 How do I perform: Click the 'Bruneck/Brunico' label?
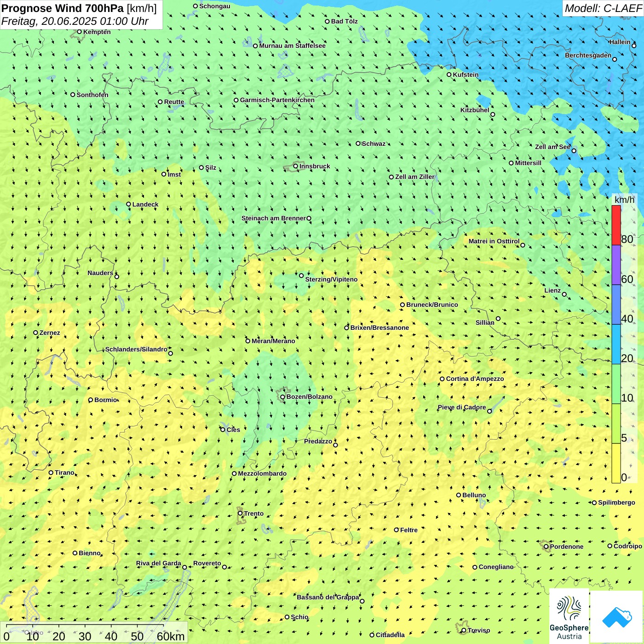[x=432, y=305]
